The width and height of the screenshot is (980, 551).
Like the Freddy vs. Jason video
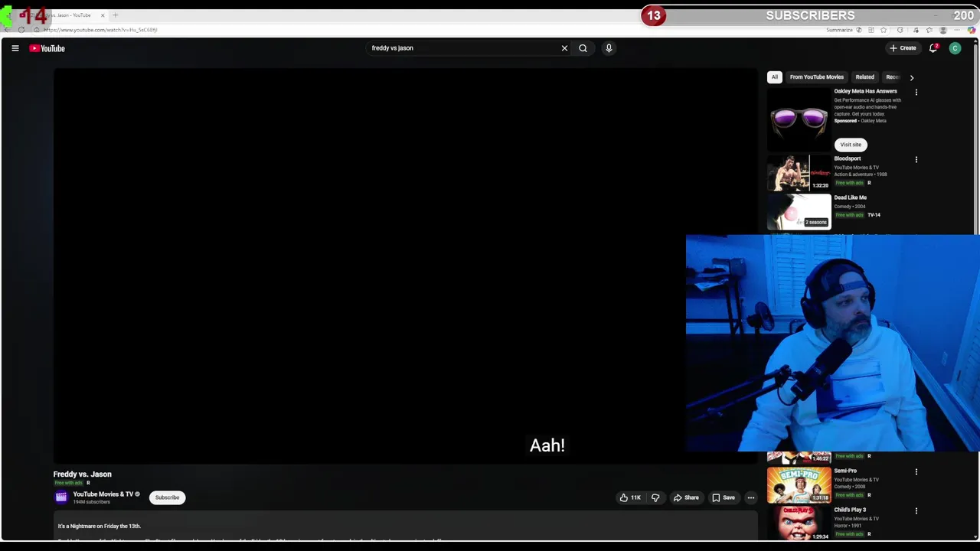(630, 497)
